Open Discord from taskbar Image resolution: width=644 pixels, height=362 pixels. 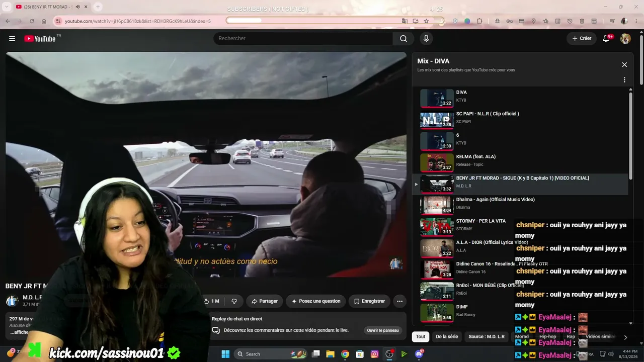coord(419,354)
